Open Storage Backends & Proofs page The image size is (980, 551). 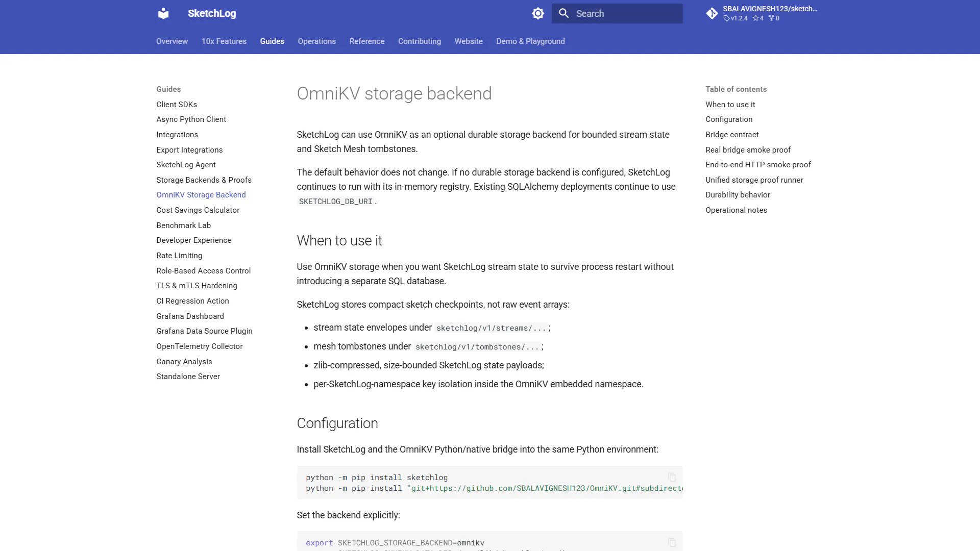pyautogui.click(x=204, y=180)
